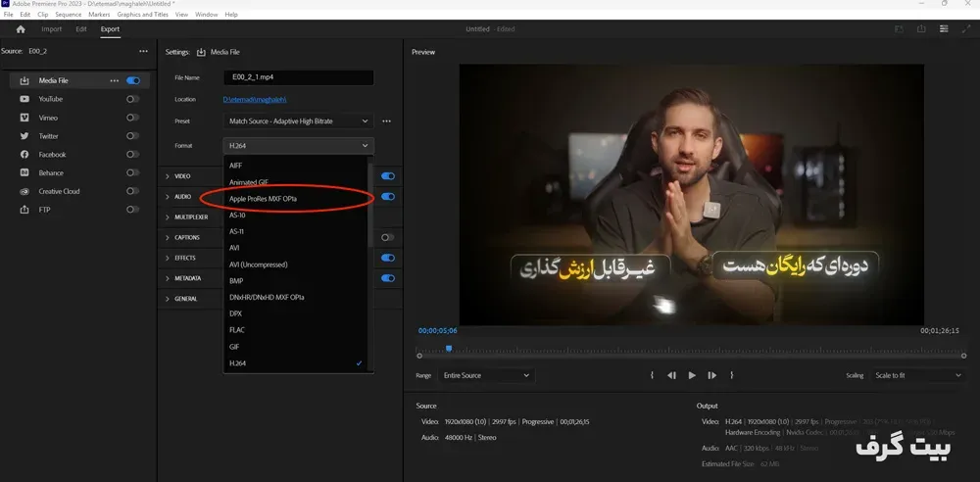Open the Preset dropdown (Match Source)
Screen dimensions: 980x482
click(298, 121)
